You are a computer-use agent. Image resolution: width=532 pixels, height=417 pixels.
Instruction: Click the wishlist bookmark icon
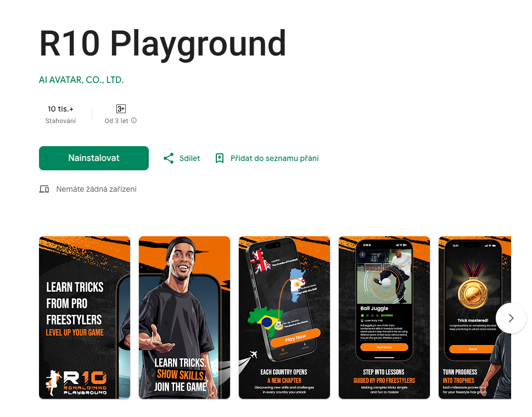point(220,158)
